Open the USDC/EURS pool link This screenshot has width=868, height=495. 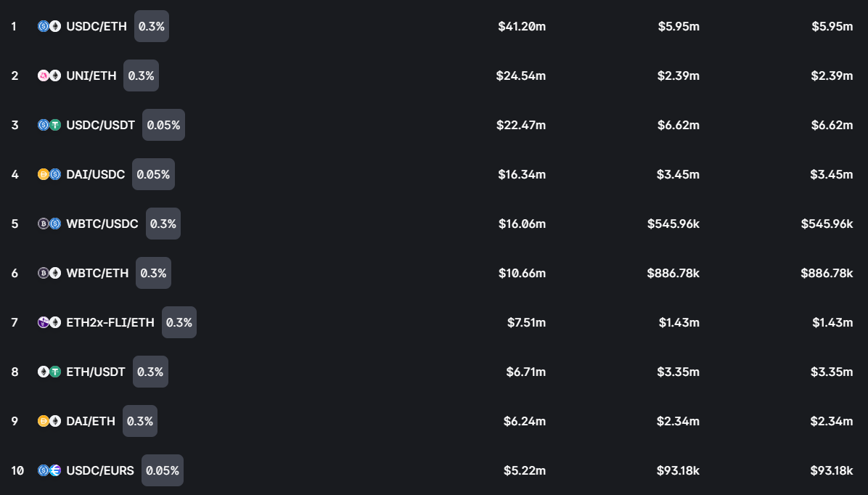[x=99, y=470]
